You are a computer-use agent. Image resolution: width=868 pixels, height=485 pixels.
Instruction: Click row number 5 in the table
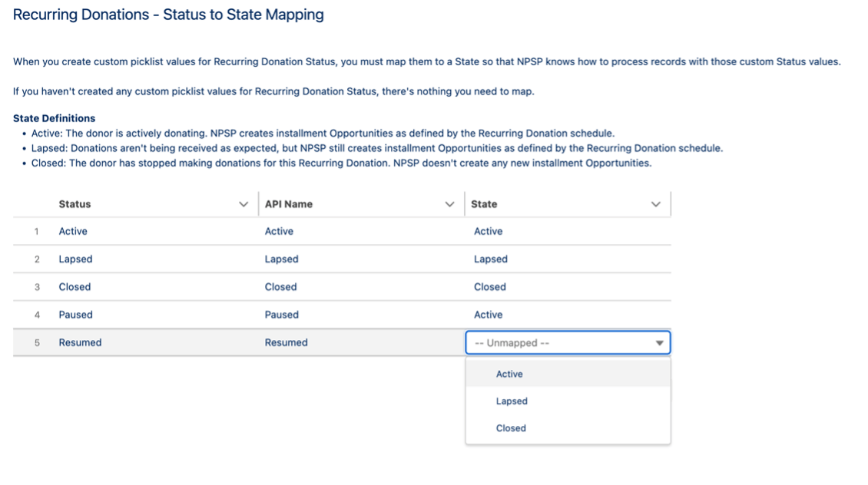coord(37,343)
